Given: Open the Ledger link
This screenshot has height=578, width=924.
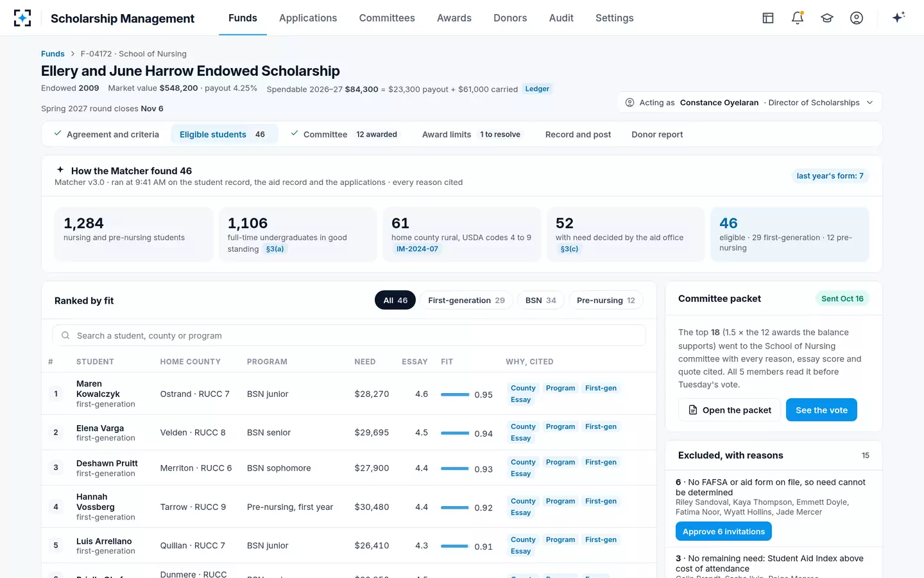Looking at the screenshot, I should coord(537,89).
